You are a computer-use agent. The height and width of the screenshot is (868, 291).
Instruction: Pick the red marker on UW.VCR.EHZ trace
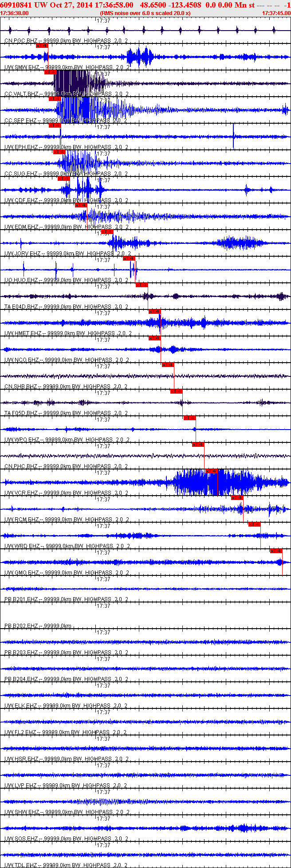point(211,471)
